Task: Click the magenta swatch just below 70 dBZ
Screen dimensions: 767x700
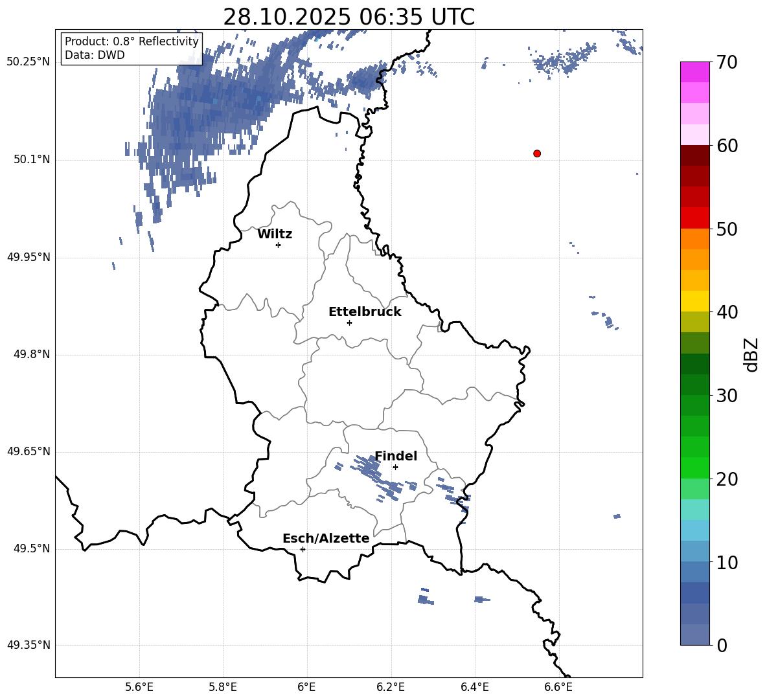Action: click(694, 72)
